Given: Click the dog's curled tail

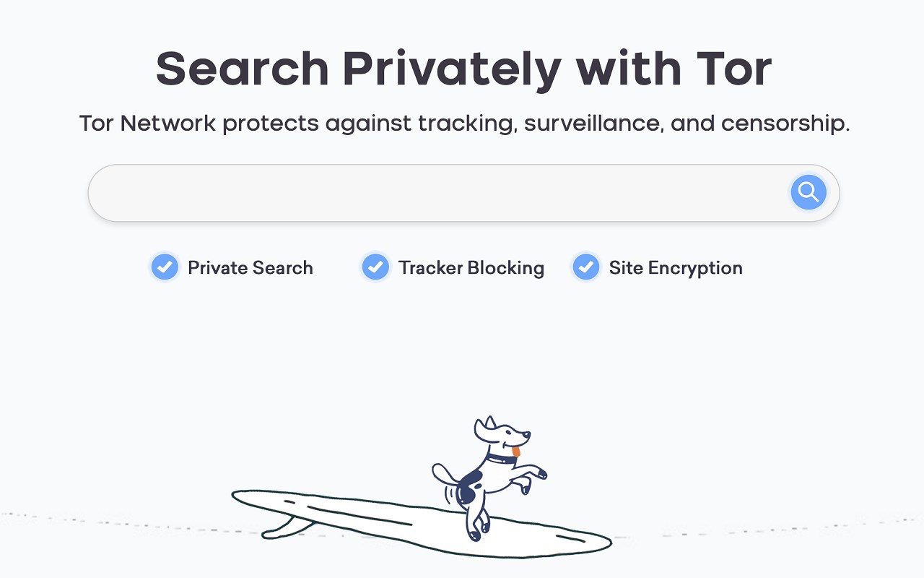Looking at the screenshot, I should pos(442,473).
